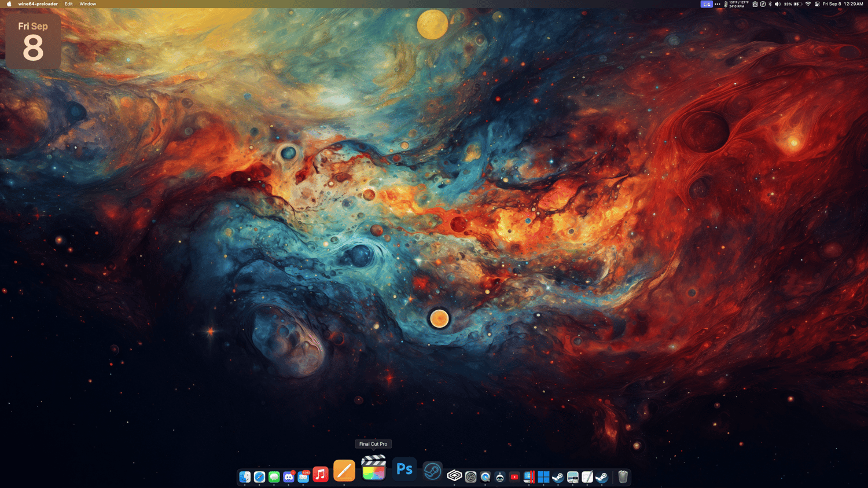
Task: Open the Messages app in the Dock
Action: coord(274,477)
